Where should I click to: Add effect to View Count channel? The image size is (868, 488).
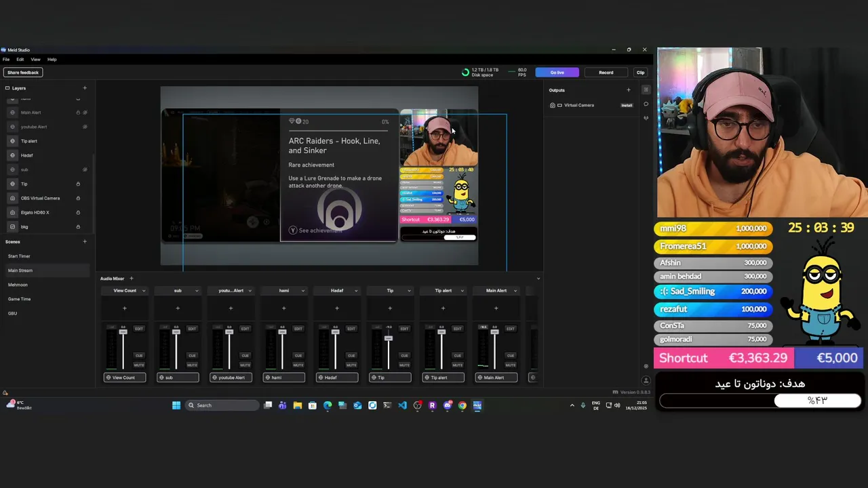[124, 308]
